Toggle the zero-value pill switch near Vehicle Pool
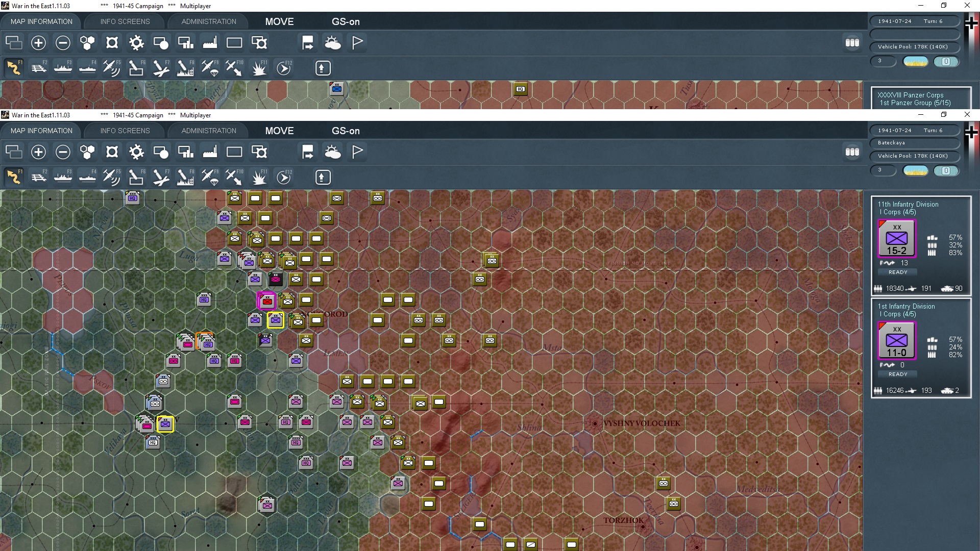Viewport: 980px width, 551px height. tap(947, 171)
